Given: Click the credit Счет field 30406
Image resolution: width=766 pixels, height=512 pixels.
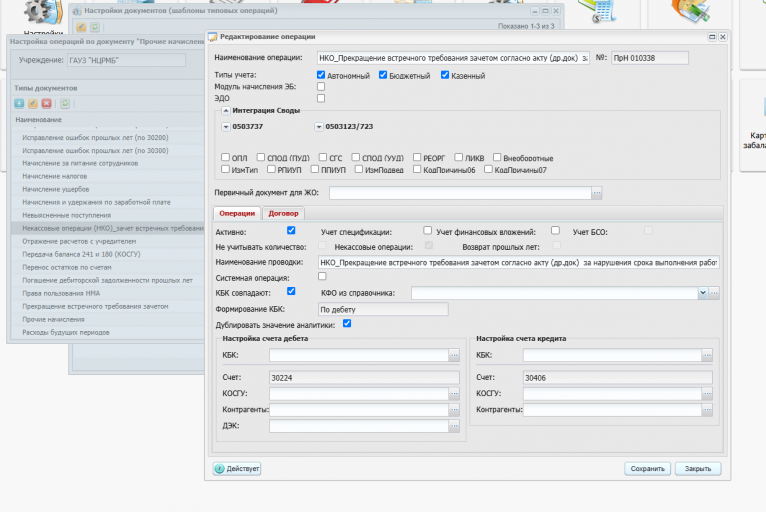Looking at the screenshot, I should (x=617, y=378).
